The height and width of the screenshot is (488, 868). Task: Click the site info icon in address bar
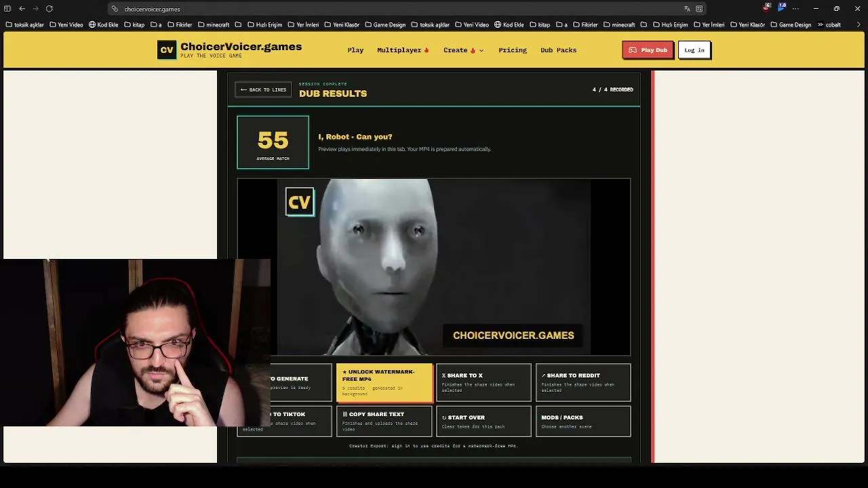[115, 9]
